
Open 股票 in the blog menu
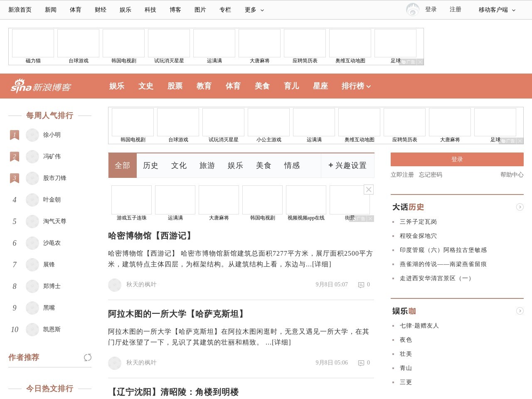coord(175,86)
